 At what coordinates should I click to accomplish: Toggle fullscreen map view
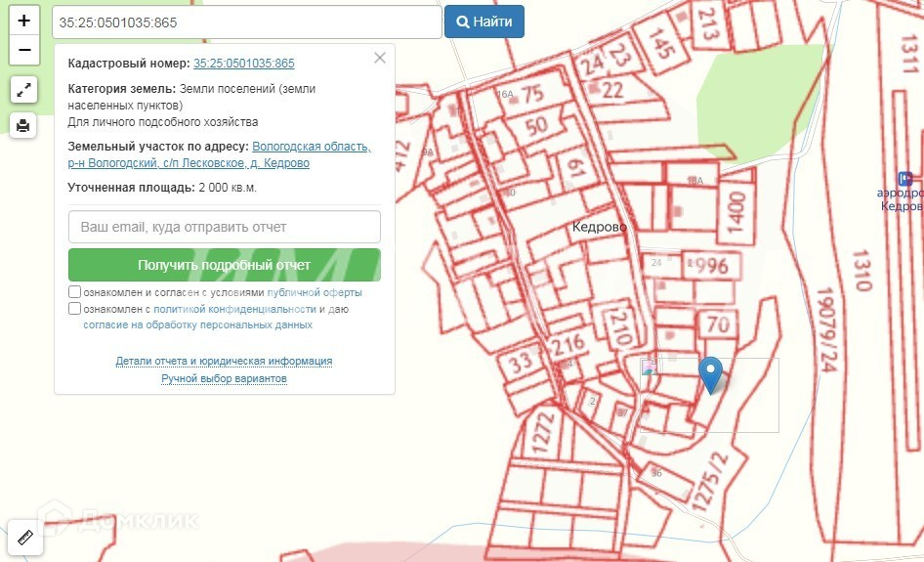click(24, 90)
